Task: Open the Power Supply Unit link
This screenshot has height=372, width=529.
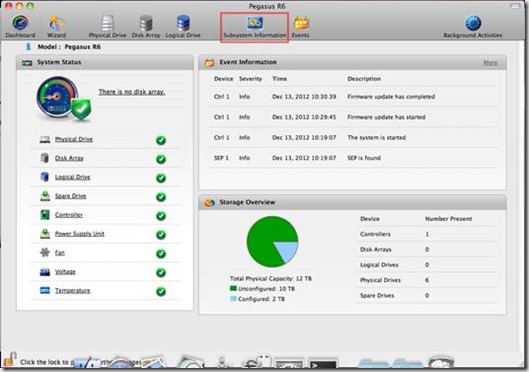Action: (80, 234)
